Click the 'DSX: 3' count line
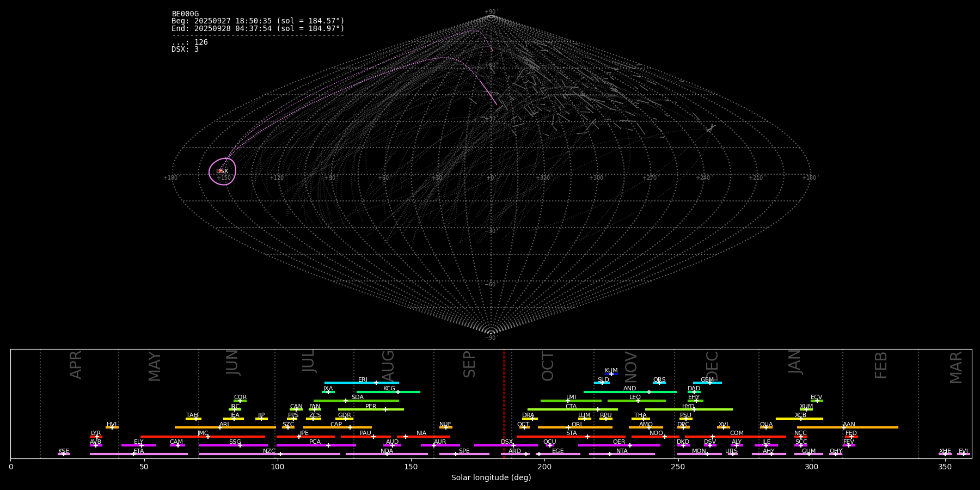 pyautogui.click(x=185, y=50)
